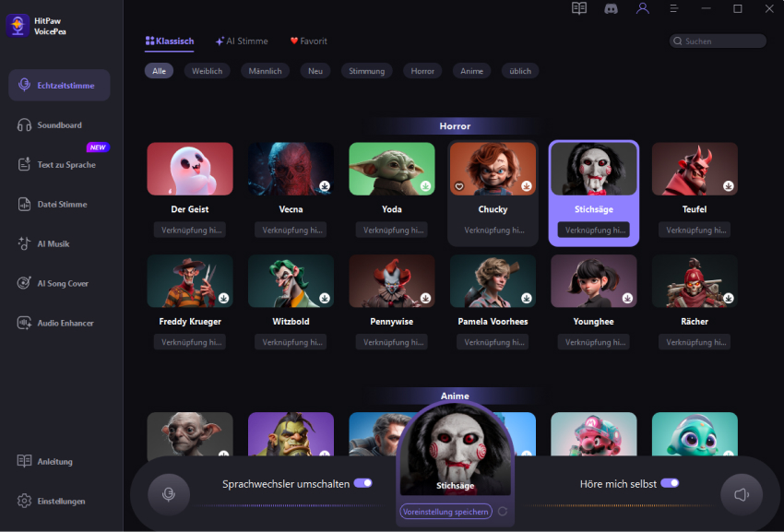Screen dimensions: 784x532
Task: Click the speaker output level slider
Action: [620, 505]
